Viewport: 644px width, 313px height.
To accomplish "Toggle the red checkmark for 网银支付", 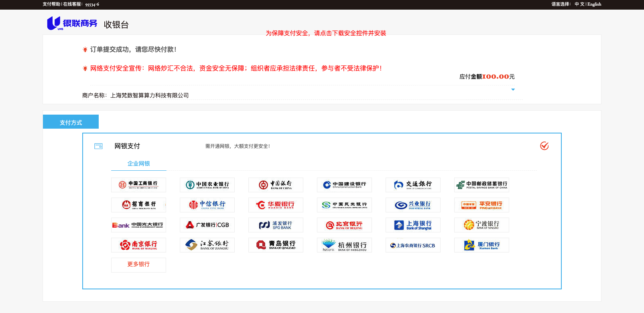I will (544, 146).
